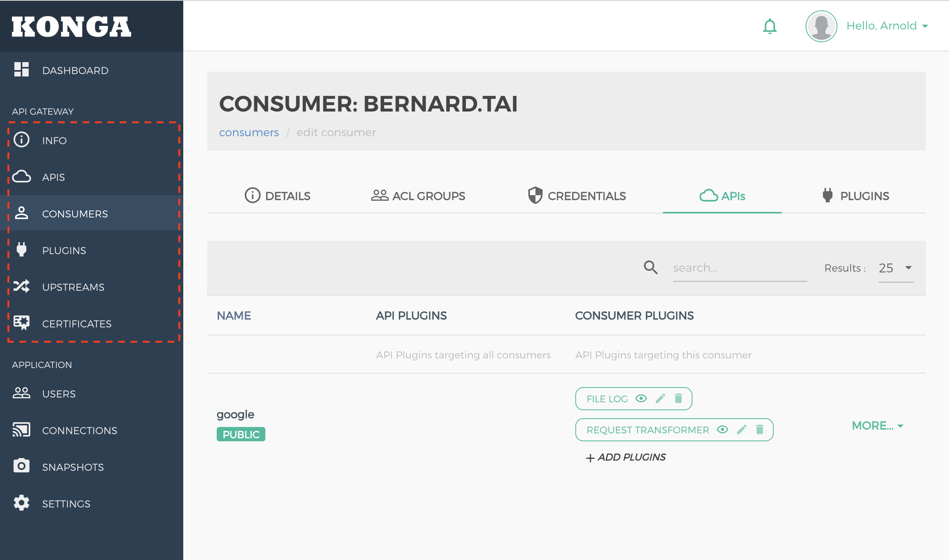Toggle the eye icon on FILE LOG
This screenshot has width=949, height=560.
click(641, 398)
